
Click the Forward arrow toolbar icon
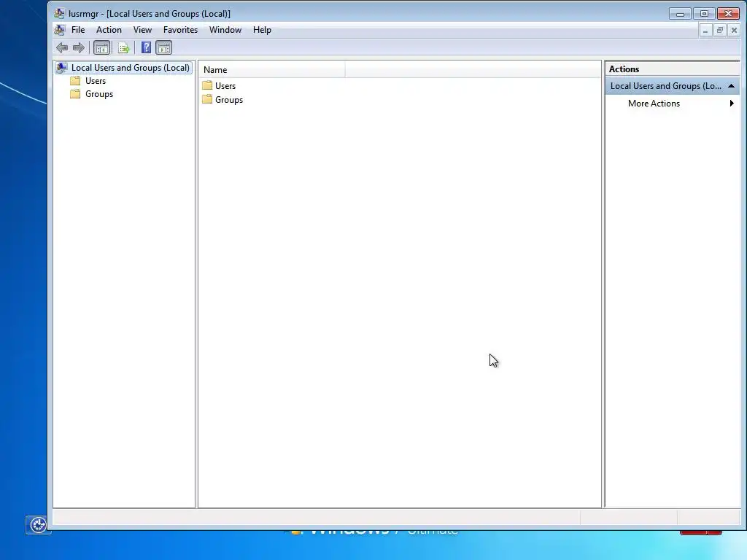click(79, 47)
